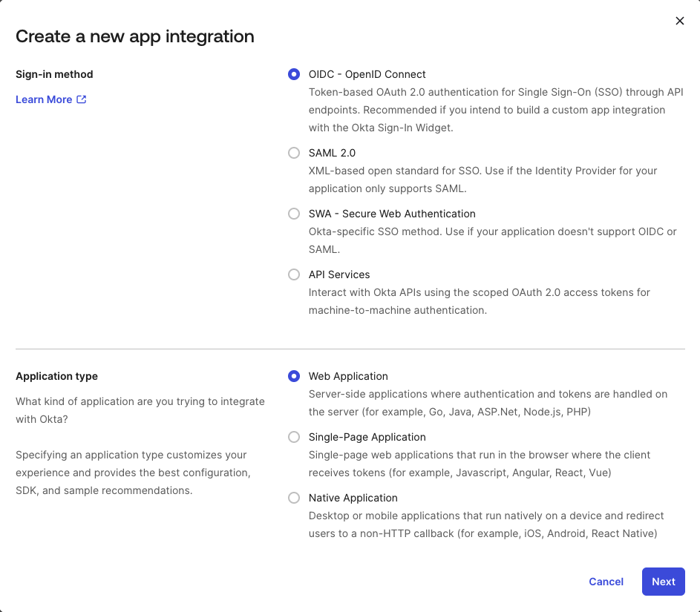Image resolution: width=700 pixels, height=612 pixels.
Task: Click the 'Web Application' option label
Action: click(348, 376)
